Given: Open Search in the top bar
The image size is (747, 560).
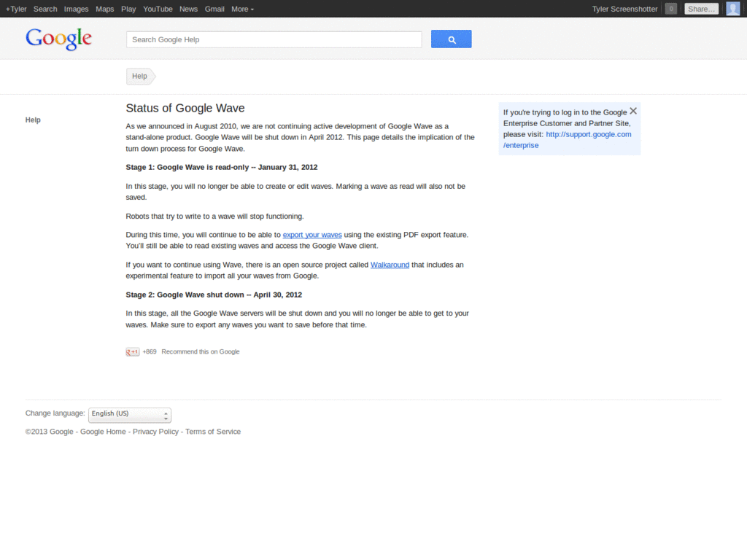Looking at the screenshot, I should point(45,9).
